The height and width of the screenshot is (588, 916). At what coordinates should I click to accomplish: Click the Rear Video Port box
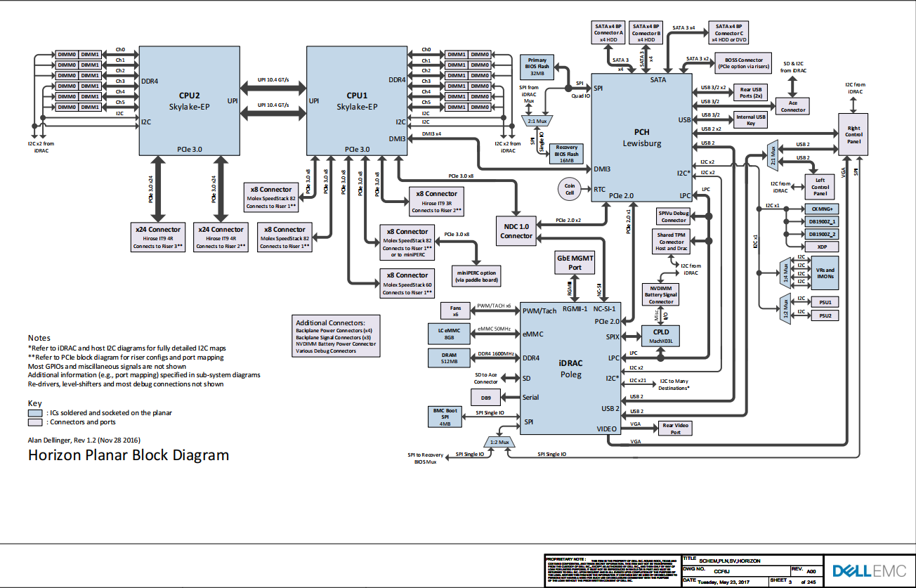coord(675,429)
